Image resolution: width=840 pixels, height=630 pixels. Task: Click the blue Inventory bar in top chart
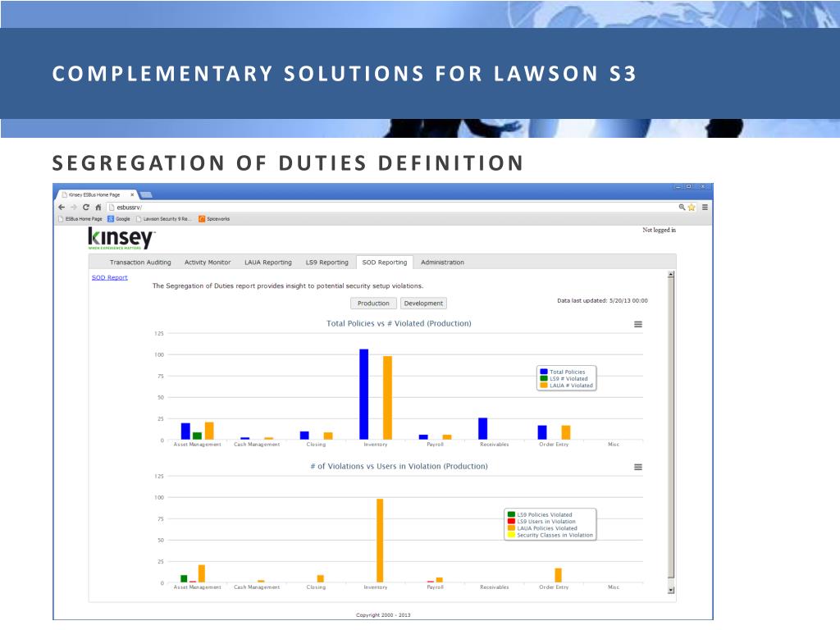363,395
